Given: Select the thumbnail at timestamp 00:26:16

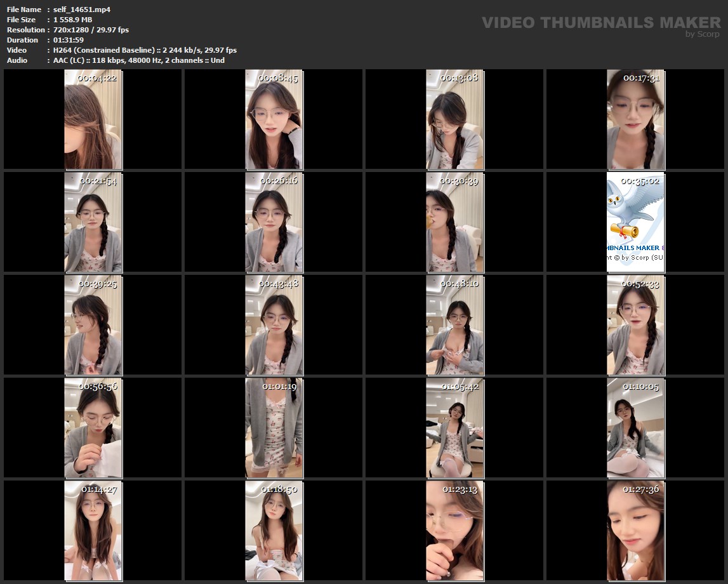Looking at the screenshot, I should click(x=274, y=222).
